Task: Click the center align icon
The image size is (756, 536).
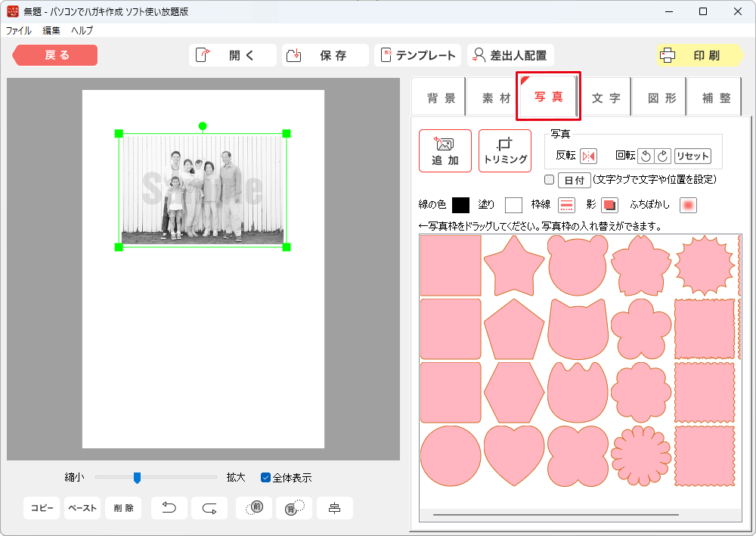Action: pos(334,508)
